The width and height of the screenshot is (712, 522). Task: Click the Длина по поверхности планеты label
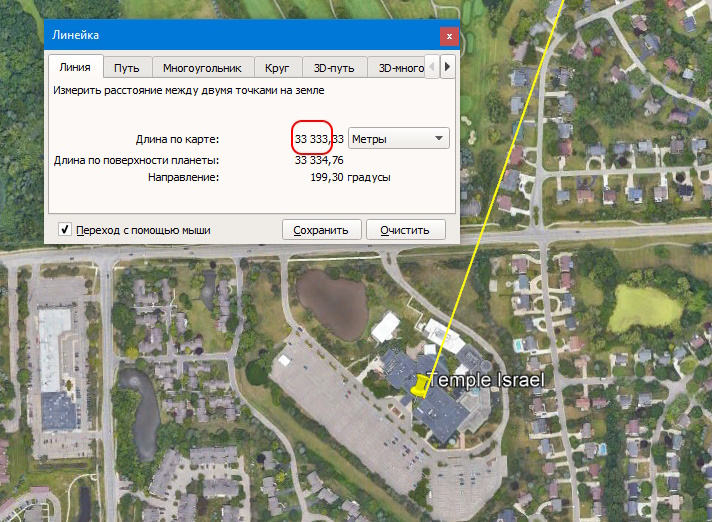click(137, 160)
